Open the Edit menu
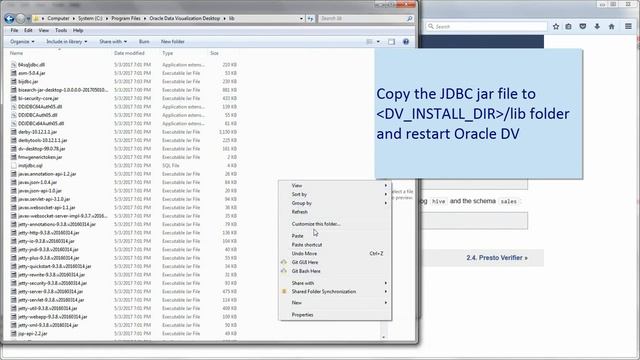This screenshot has width=640, height=360. click(x=28, y=30)
